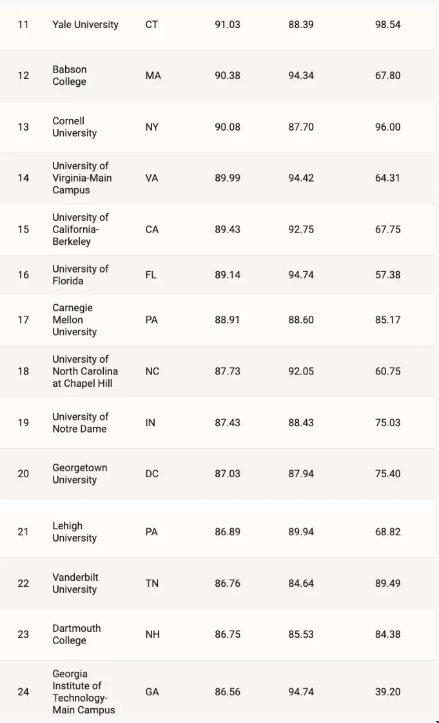Image resolution: width=439 pixels, height=723 pixels.
Task: Click Babson College school name
Action: point(69,76)
